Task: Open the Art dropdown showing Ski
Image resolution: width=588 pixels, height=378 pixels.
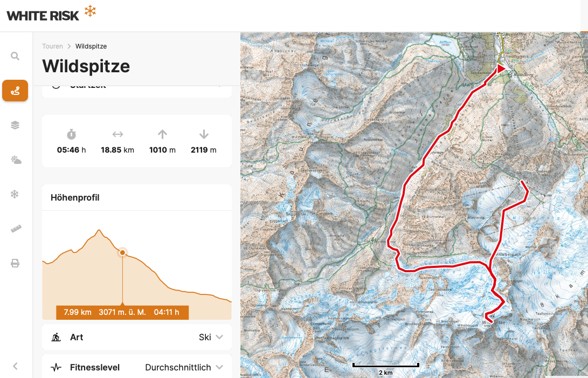Action: coord(211,337)
